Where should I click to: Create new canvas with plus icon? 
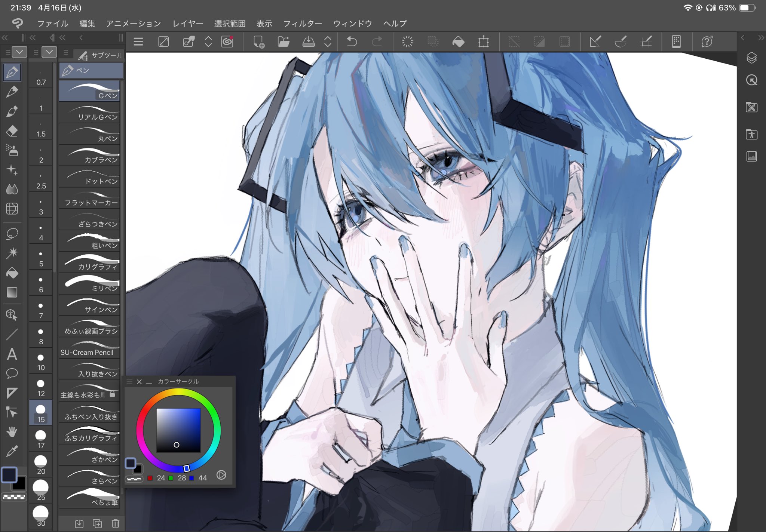coord(259,41)
